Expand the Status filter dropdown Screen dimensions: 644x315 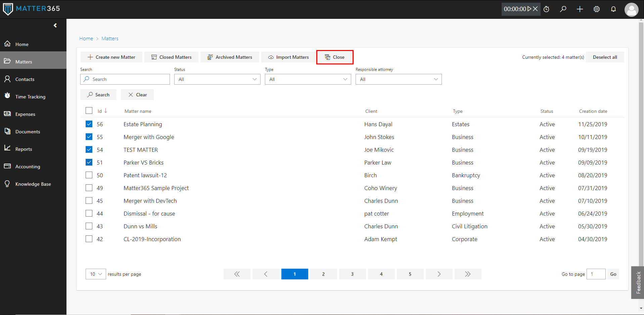click(x=217, y=79)
